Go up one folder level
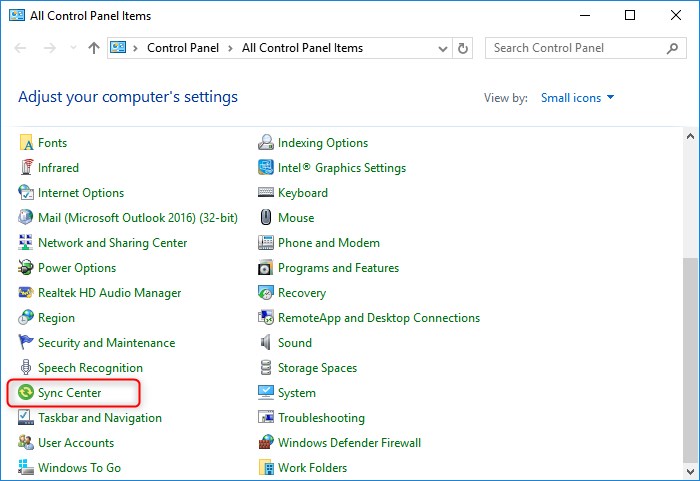The height and width of the screenshot is (481, 700). tap(93, 48)
